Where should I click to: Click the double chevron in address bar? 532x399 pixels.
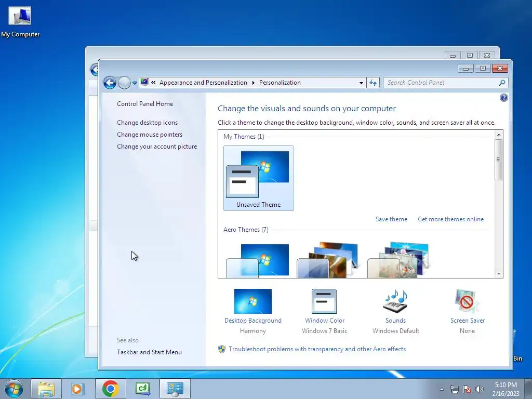point(153,83)
